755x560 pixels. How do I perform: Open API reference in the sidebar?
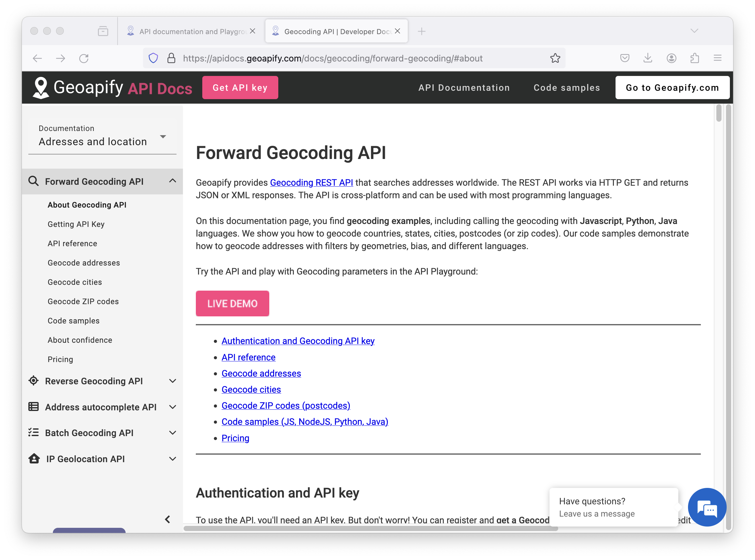pos(72,243)
